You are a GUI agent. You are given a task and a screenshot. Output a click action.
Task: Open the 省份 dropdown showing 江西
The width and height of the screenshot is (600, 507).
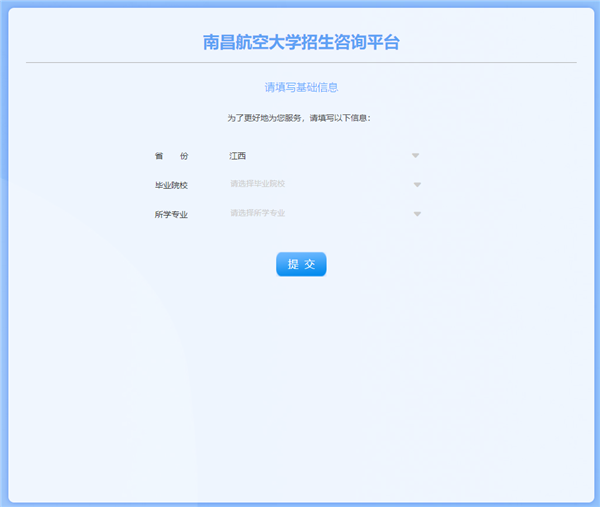pyautogui.click(x=324, y=156)
